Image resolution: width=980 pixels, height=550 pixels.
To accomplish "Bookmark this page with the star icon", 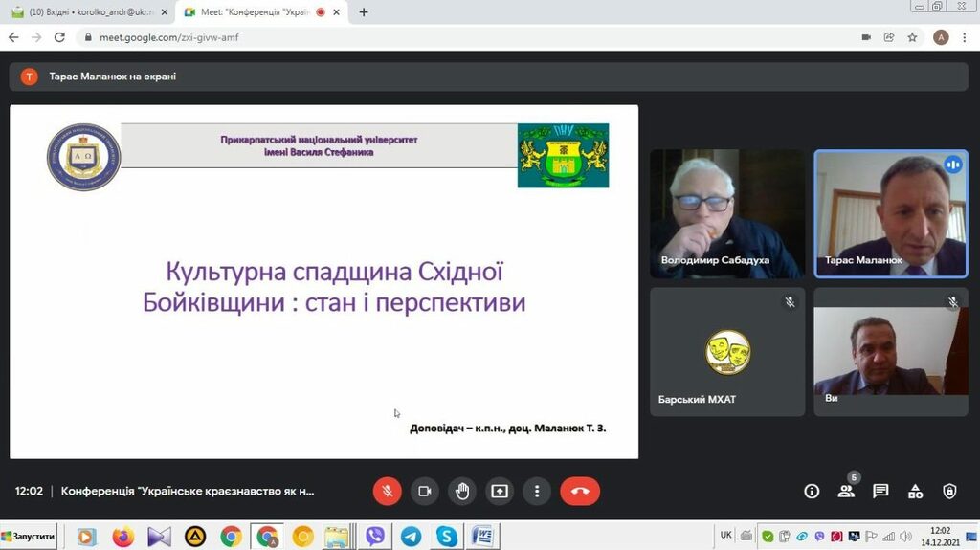I will pos(913,37).
